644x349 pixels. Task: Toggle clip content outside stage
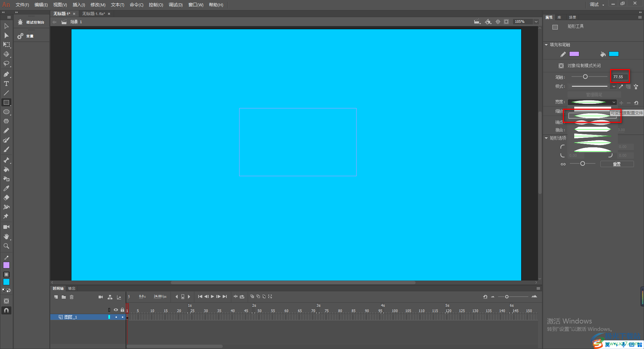[506, 22]
